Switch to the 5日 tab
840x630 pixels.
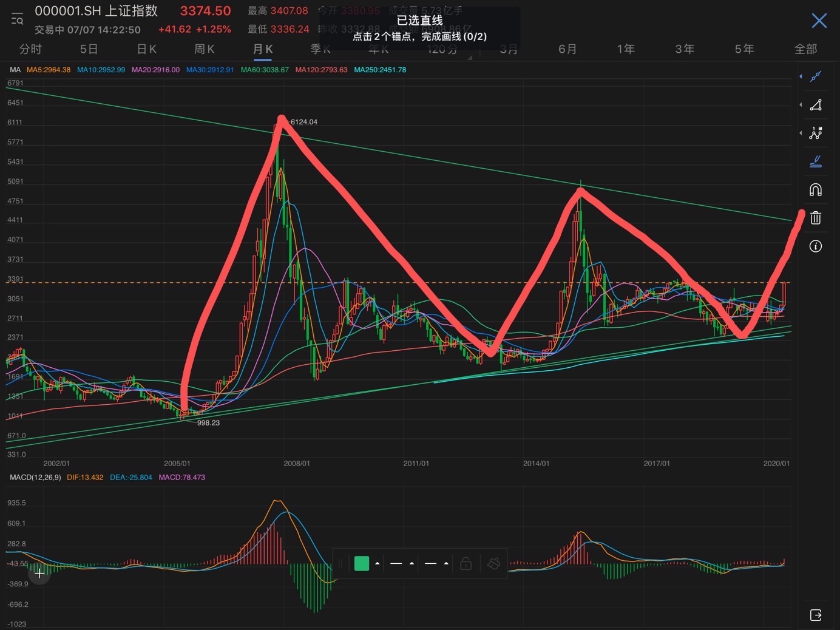tap(89, 49)
